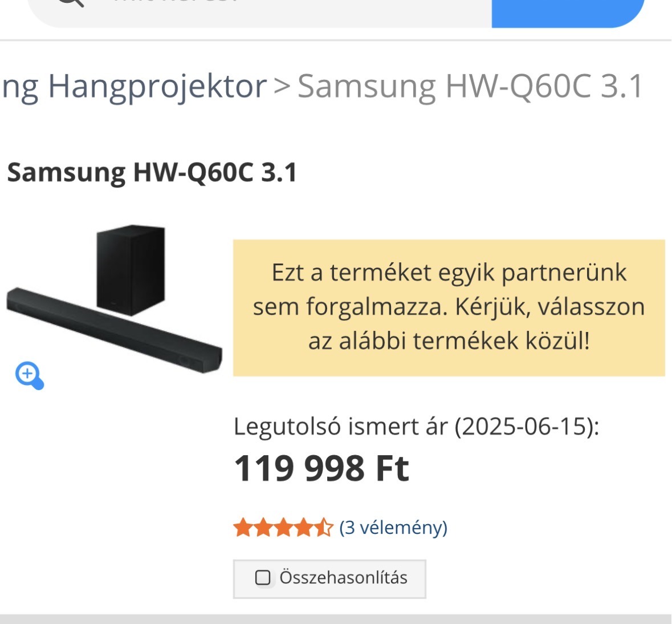
Task: Click the blue search button
Action: tap(568, 13)
